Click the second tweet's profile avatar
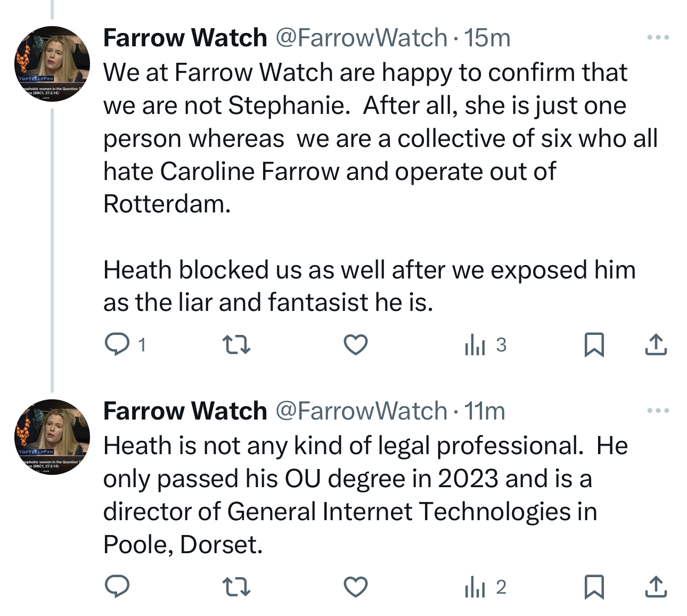Viewport: 687px width, 616px height. coord(52,437)
